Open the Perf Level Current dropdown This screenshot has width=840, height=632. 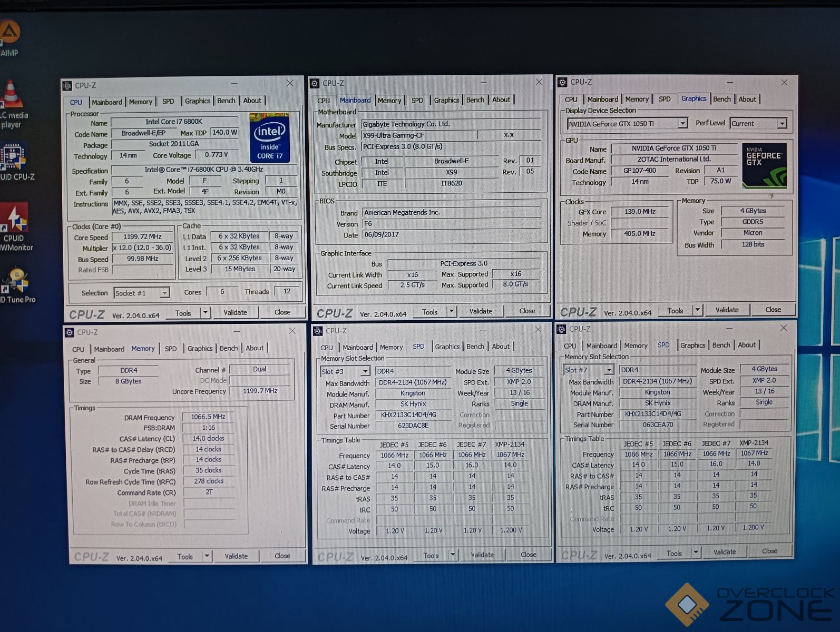(x=782, y=124)
